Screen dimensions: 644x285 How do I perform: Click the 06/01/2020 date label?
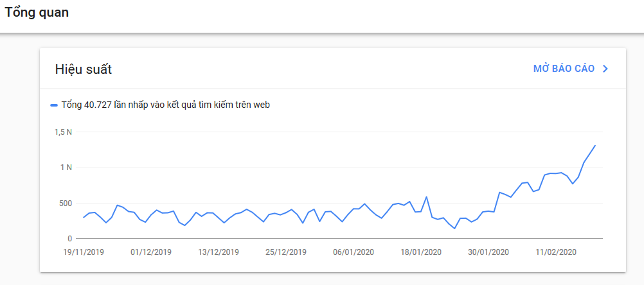[353, 252]
